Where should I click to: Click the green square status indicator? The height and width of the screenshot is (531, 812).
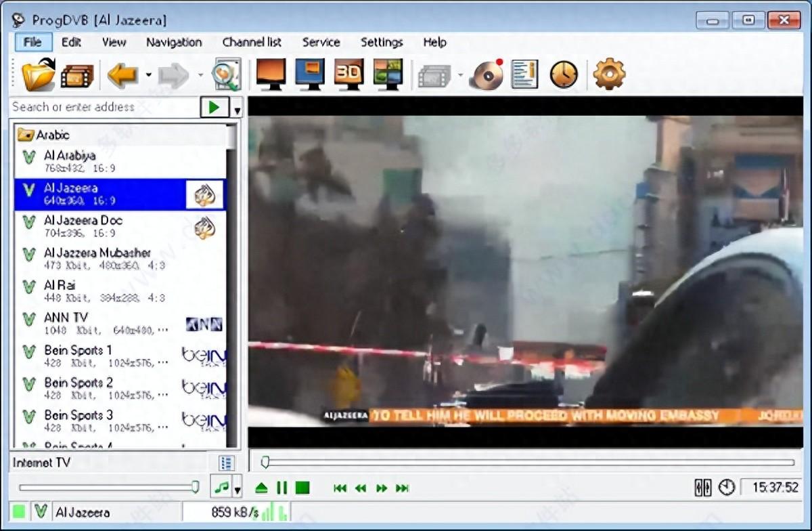[x=19, y=512]
